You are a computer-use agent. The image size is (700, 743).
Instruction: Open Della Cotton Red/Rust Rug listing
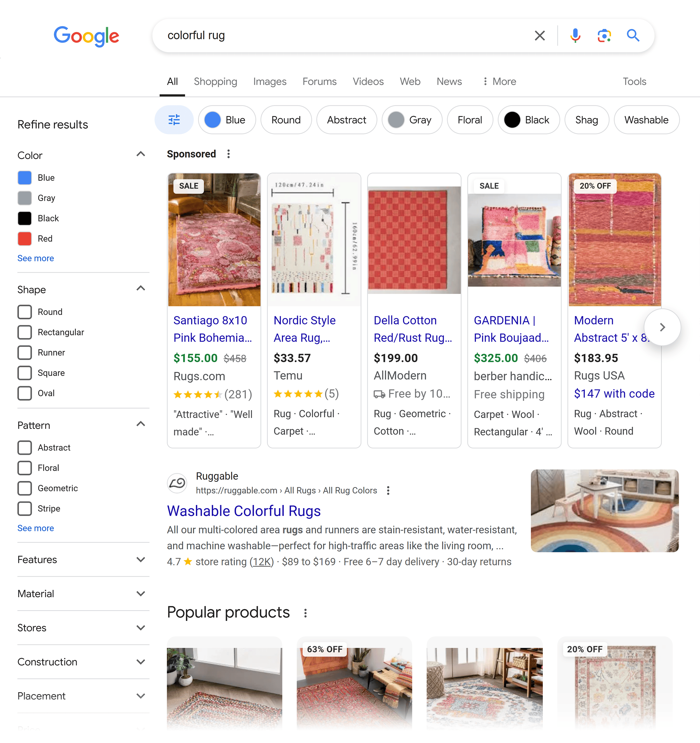pyautogui.click(x=413, y=329)
